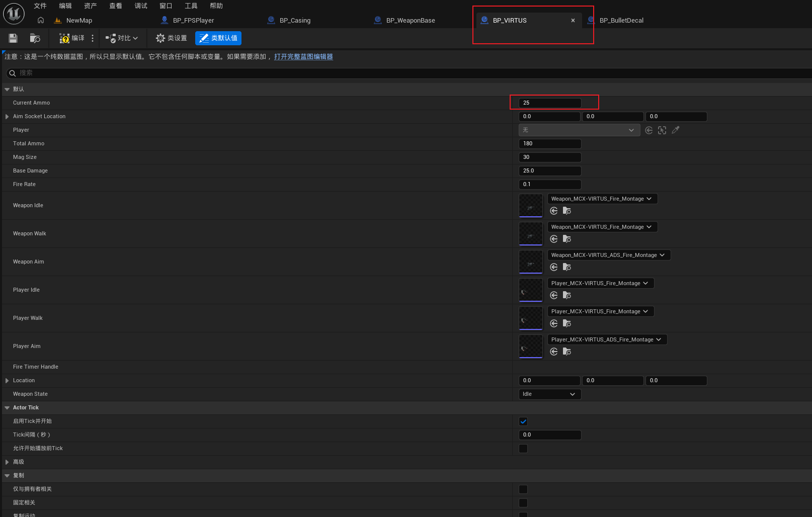Click the save blueprint floppy icon
This screenshot has height=517, width=812.
click(x=13, y=38)
